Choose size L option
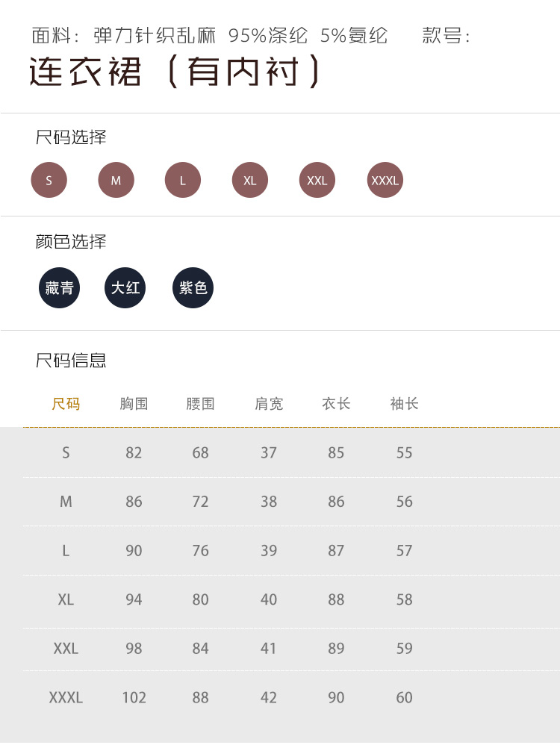Image resolution: width=560 pixels, height=751 pixels. pyautogui.click(x=183, y=180)
